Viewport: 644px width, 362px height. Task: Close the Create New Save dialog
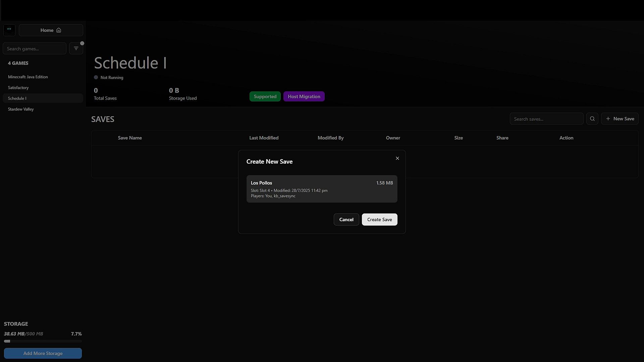tap(397, 158)
